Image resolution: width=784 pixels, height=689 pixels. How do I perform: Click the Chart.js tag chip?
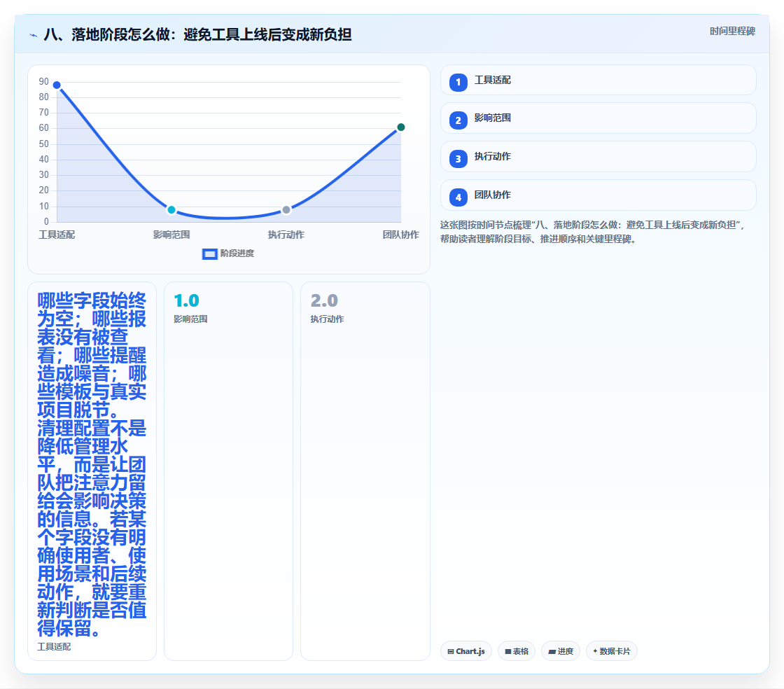click(466, 651)
